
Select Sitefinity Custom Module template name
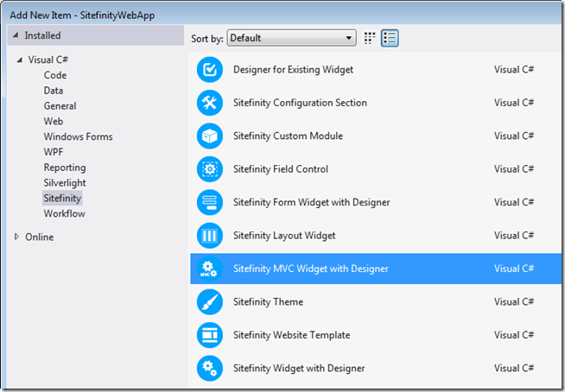pyautogui.click(x=288, y=136)
